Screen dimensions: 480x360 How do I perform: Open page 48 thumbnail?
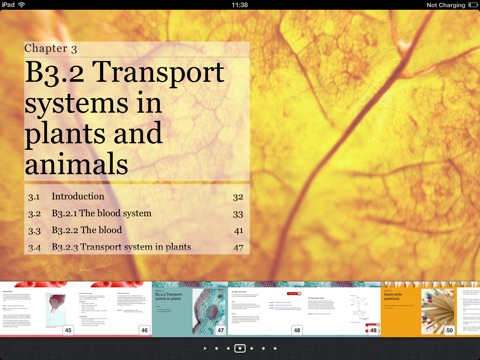(x=266, y=309)
